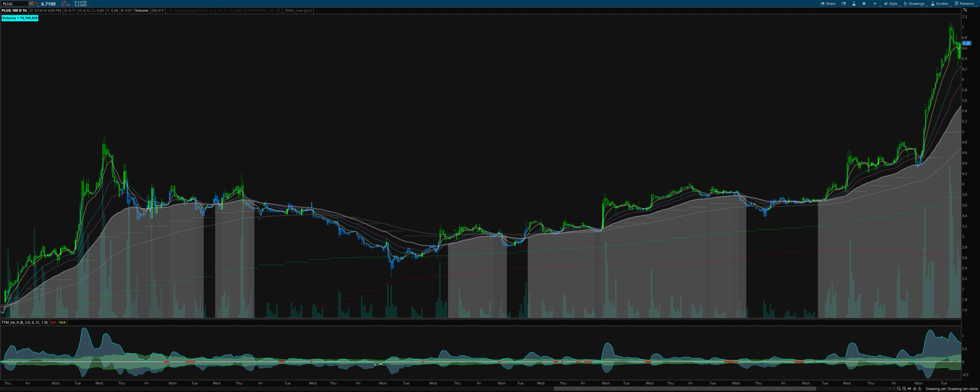Click the horizontal arrows pan icon
Screen dimensions: 980x392
(910, 389)
